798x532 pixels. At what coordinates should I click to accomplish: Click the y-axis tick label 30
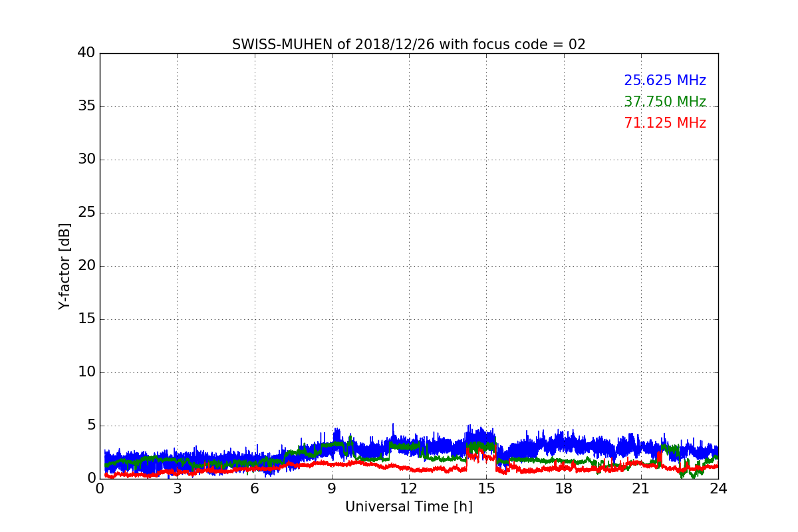click(86, 160)
